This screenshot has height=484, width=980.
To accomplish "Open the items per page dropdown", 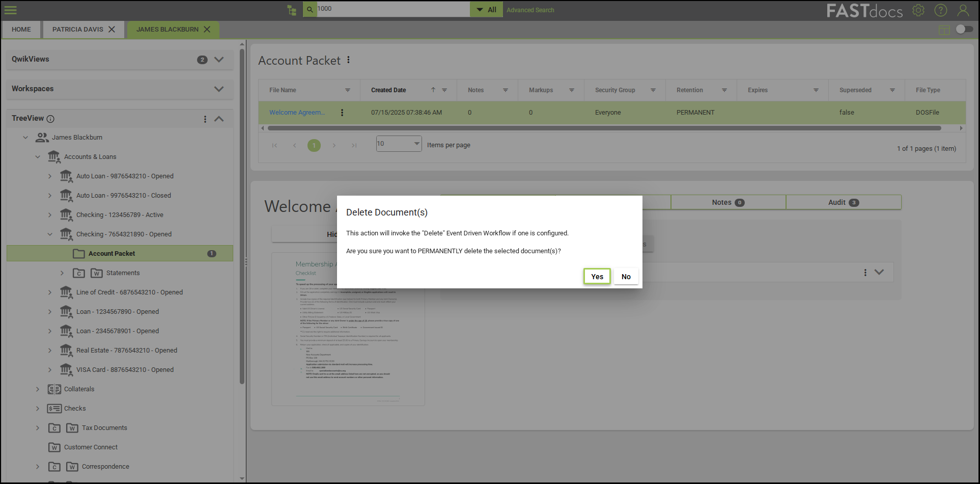I will 399,144.
